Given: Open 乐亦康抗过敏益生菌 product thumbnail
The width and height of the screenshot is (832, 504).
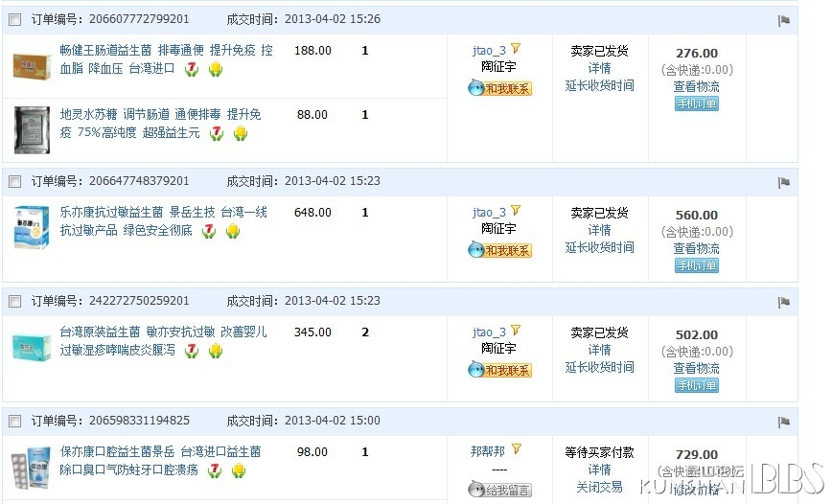Looking at the screenshot, I should coord(32,228).
